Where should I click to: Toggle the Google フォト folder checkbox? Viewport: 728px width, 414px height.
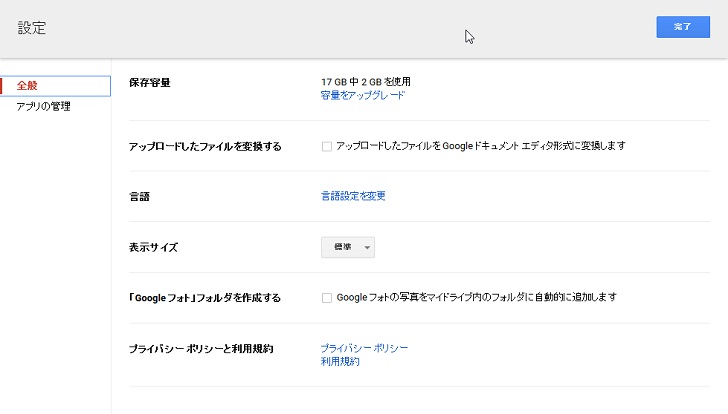(x=326, y=298)
